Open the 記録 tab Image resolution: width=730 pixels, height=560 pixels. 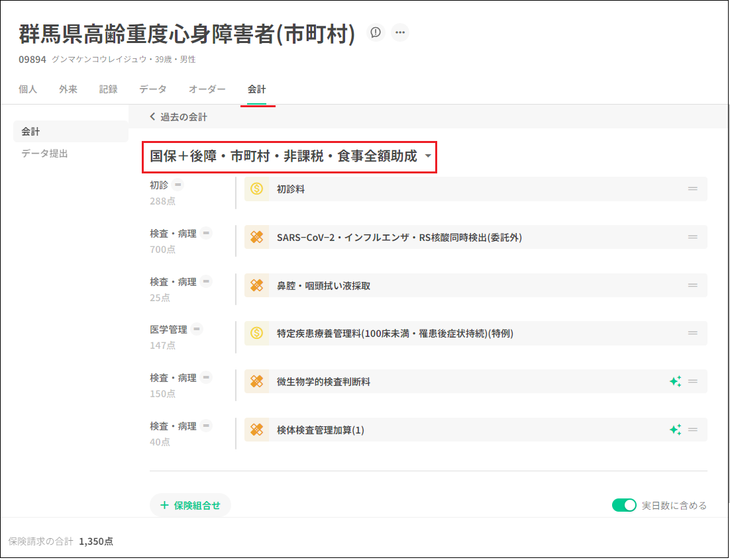tap(108, 89)
